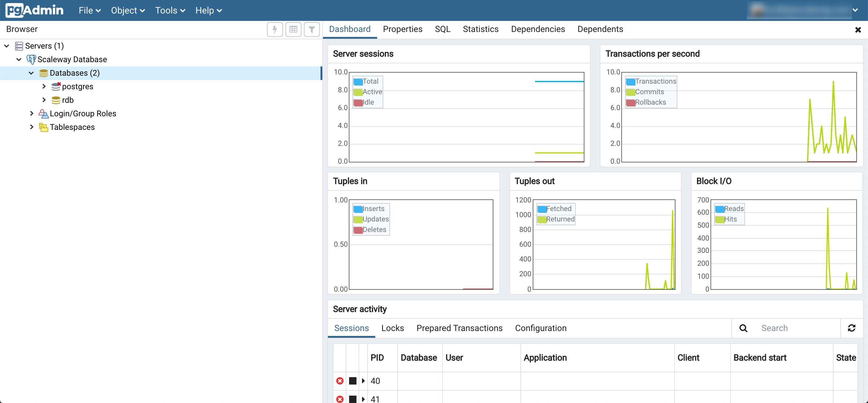
Task: Open the Object menu dropdown
Action: tap(128, 10)
